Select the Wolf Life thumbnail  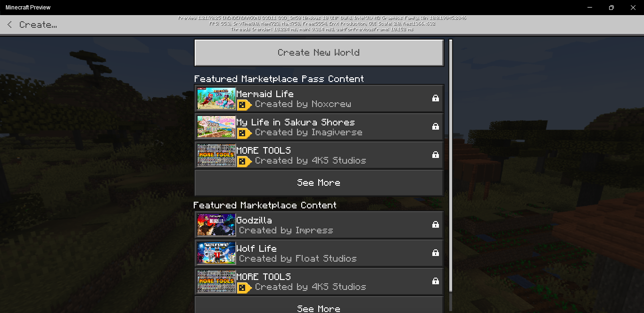pos(216,253)
